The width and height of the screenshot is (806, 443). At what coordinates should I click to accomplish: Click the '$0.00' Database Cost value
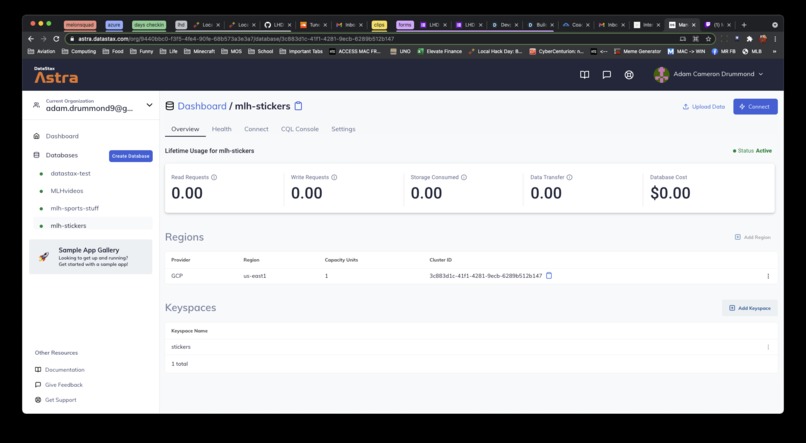click(x=670, y=193)
